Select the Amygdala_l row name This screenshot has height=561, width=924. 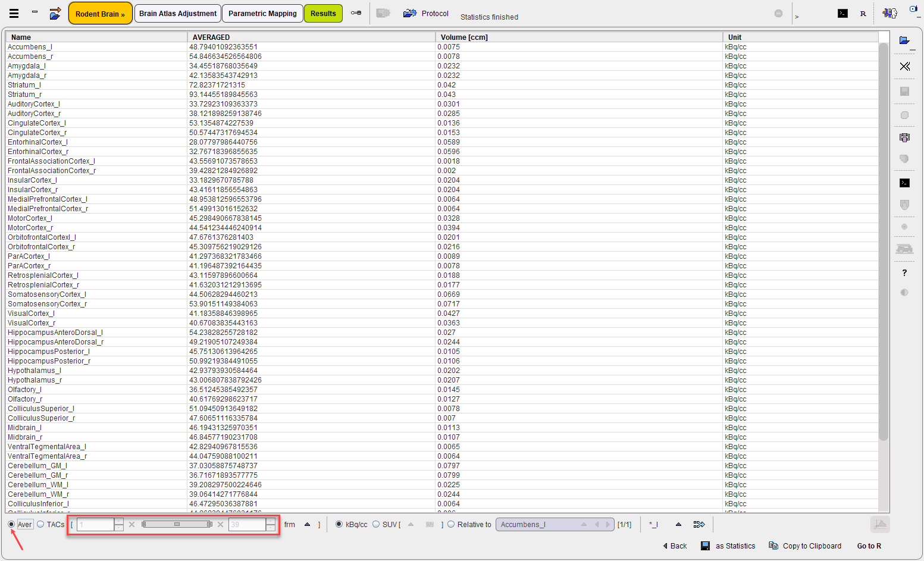point(26,65)
